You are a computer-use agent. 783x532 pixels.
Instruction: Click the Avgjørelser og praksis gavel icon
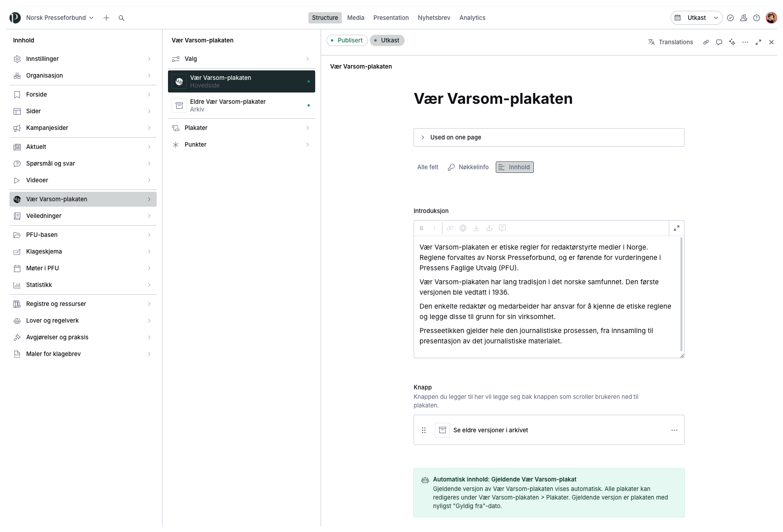[x=17, y=338]
